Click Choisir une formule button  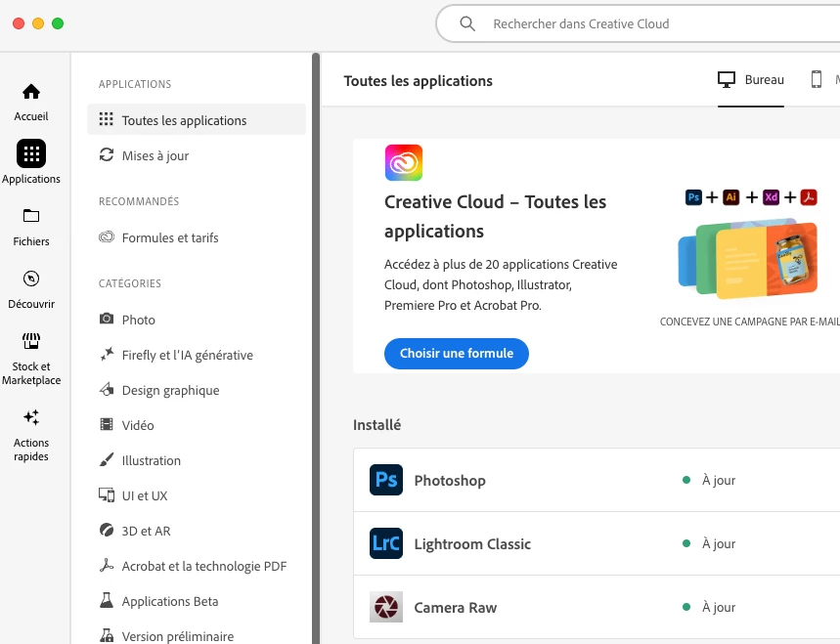(457, 354)
